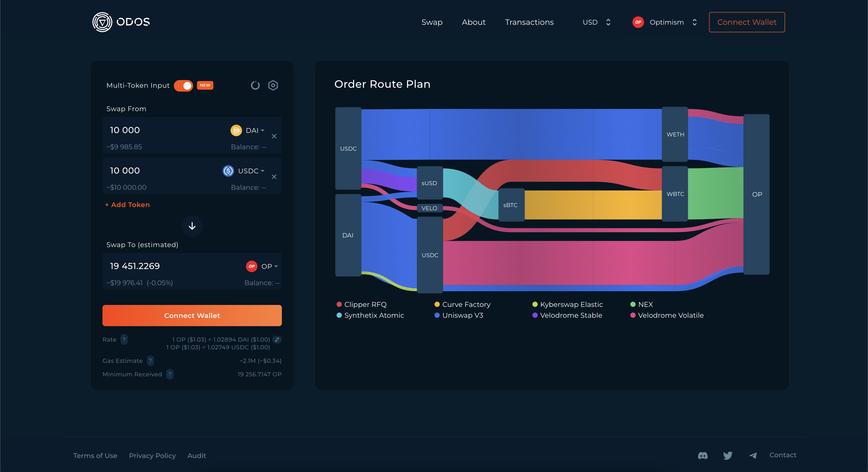This screenshot has height=472, width=868.
Task: Remove the USDC input token row
Action: click(274, 176)
